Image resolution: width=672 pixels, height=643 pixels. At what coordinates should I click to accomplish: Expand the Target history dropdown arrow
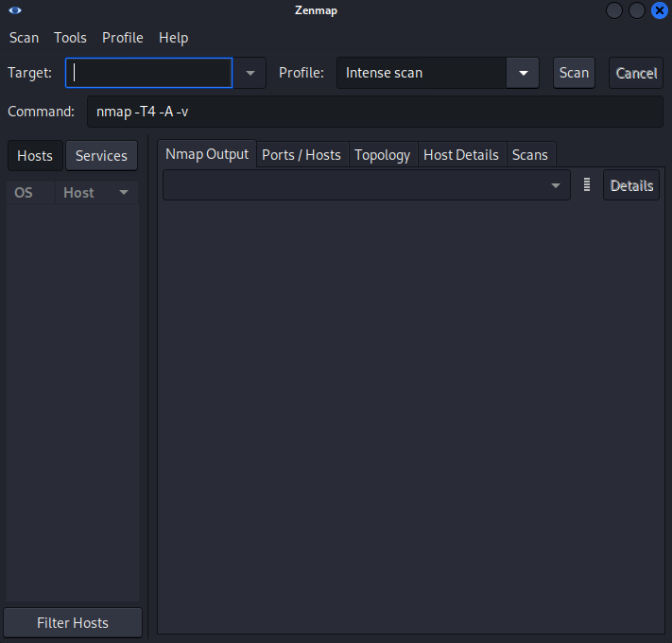pos(250,73)
